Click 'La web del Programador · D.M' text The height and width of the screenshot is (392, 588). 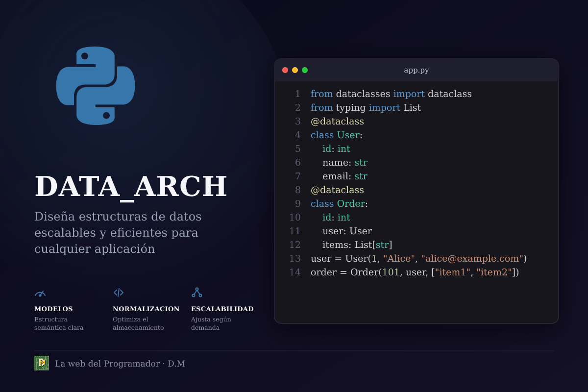(120, 364)
